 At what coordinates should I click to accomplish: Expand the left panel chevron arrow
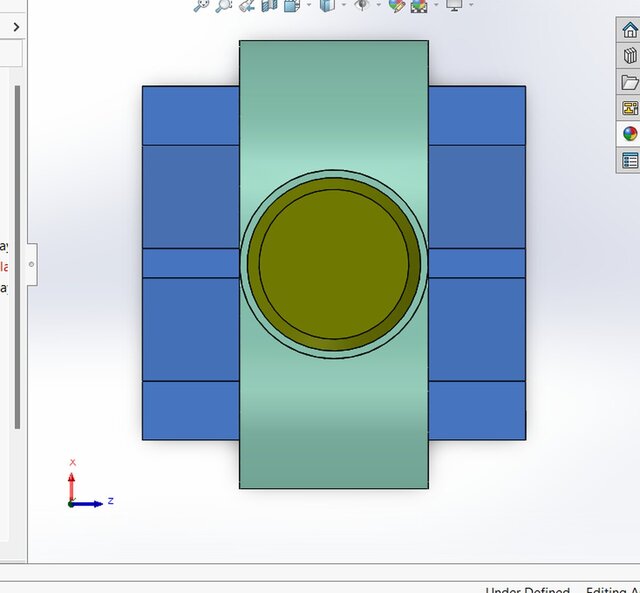(16, 27)
